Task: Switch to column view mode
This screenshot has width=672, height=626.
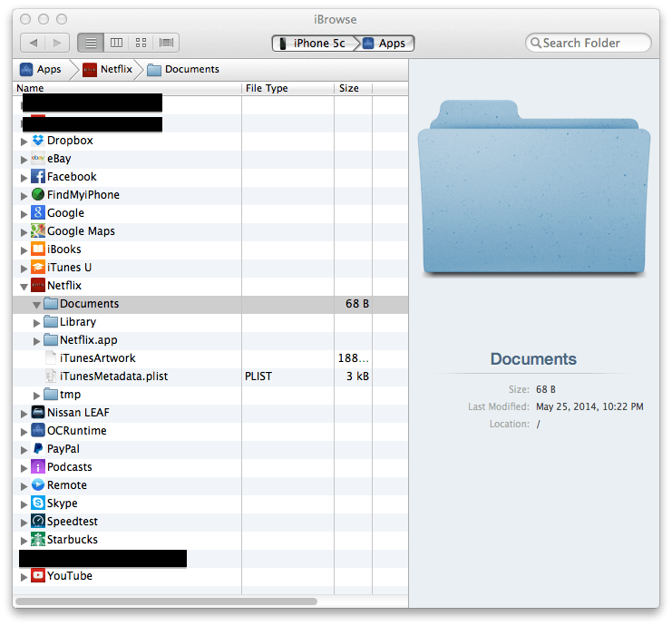Action: 116,43
